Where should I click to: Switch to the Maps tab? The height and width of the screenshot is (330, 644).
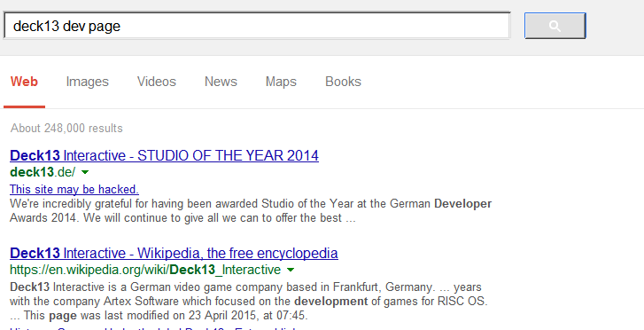[281, 82]
